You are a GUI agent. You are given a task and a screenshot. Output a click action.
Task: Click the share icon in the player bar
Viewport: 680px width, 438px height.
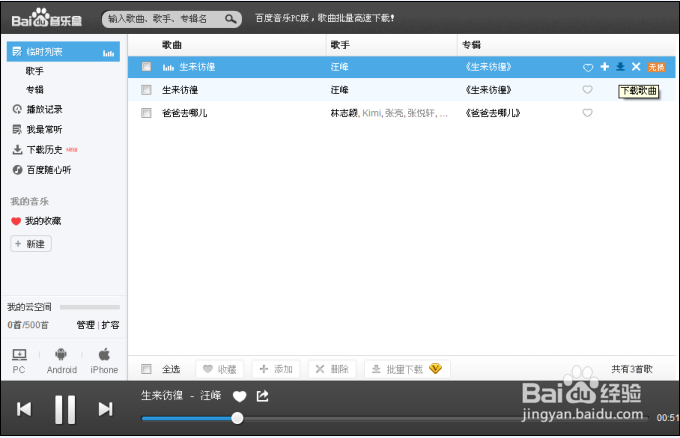pos(262,396)
